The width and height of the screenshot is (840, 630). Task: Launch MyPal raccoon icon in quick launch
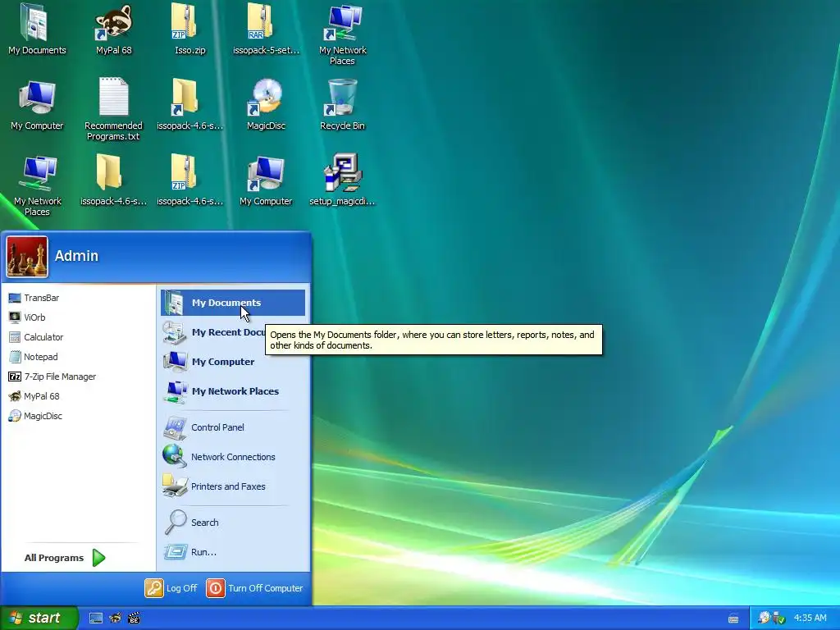coord(115,619)
